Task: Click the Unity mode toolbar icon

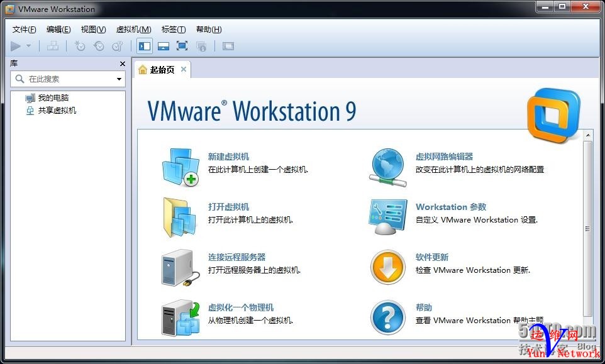Action: [201, 47]
